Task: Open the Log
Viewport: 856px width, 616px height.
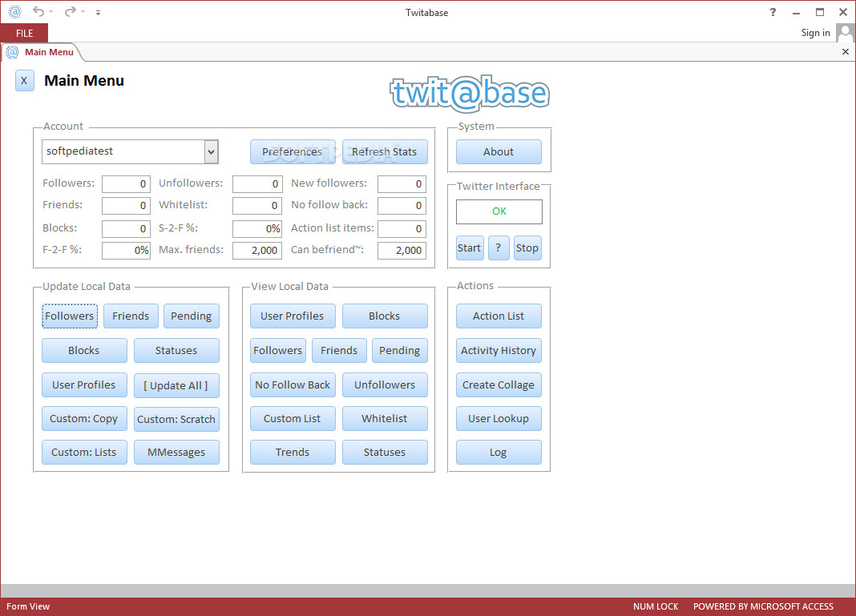Action: coord(499,453)
